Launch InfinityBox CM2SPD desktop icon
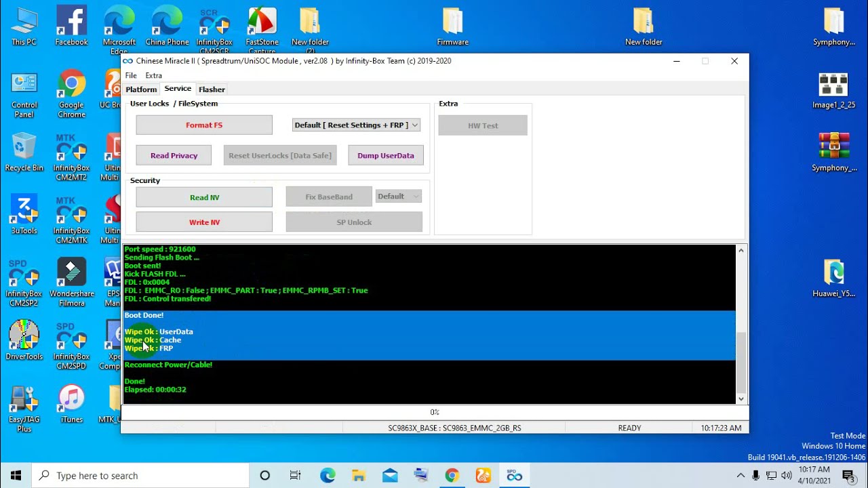Image resolution: width=868 pixels, height=488 pixels. pyautogui.click(x=71, y=346)
